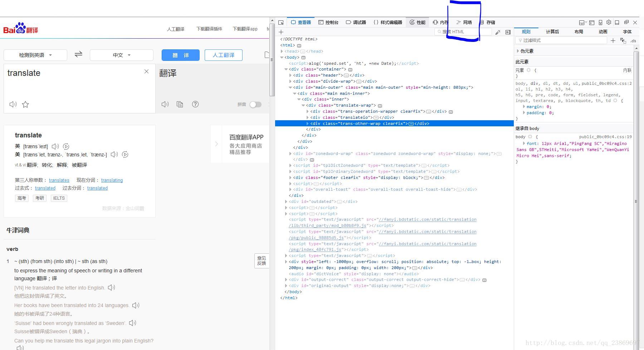Follow the translates link

point(59,180)
